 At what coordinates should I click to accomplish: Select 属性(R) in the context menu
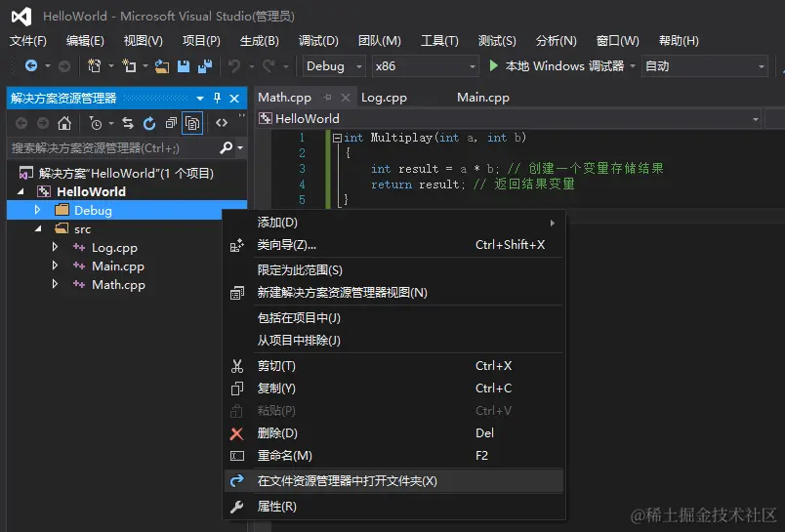394,507
